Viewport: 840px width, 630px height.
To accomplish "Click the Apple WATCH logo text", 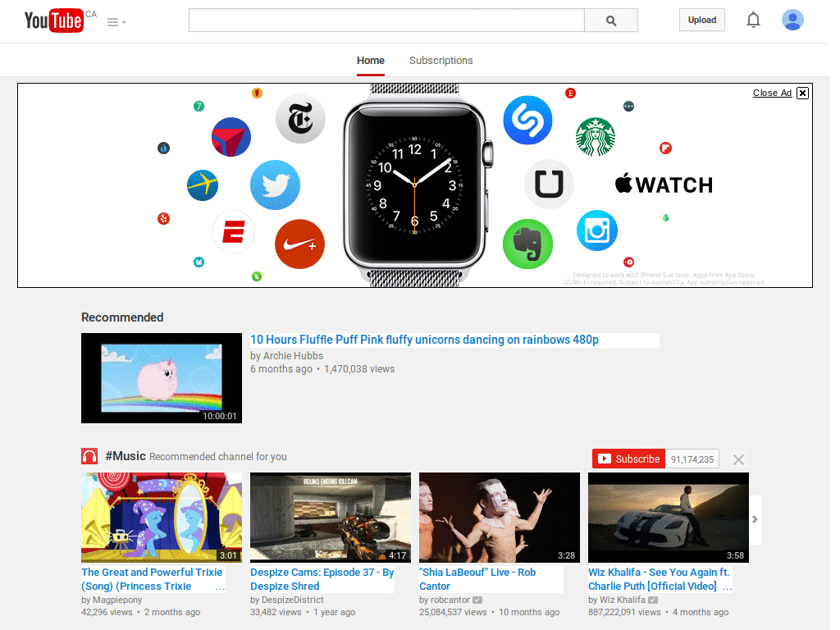I will click(664, 185).
